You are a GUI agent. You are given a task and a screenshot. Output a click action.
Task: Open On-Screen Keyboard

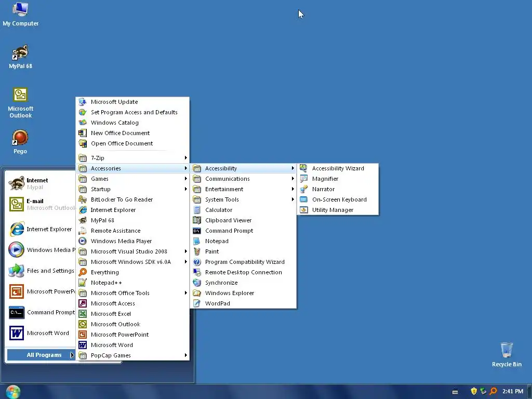[x=338, y=199]
